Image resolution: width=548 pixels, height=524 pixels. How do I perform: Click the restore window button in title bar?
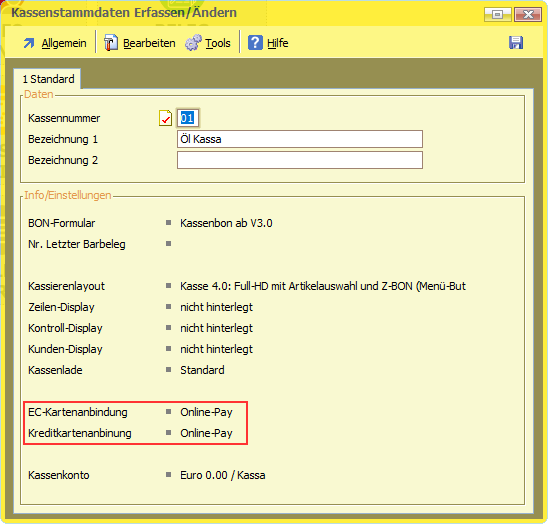pyautogui.click(x=497, y=14)
